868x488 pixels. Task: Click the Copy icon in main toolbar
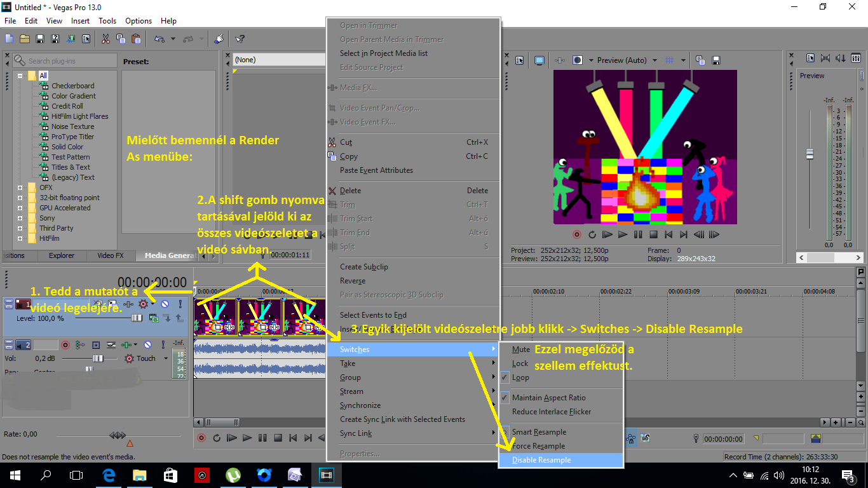(x=121, y=39)
